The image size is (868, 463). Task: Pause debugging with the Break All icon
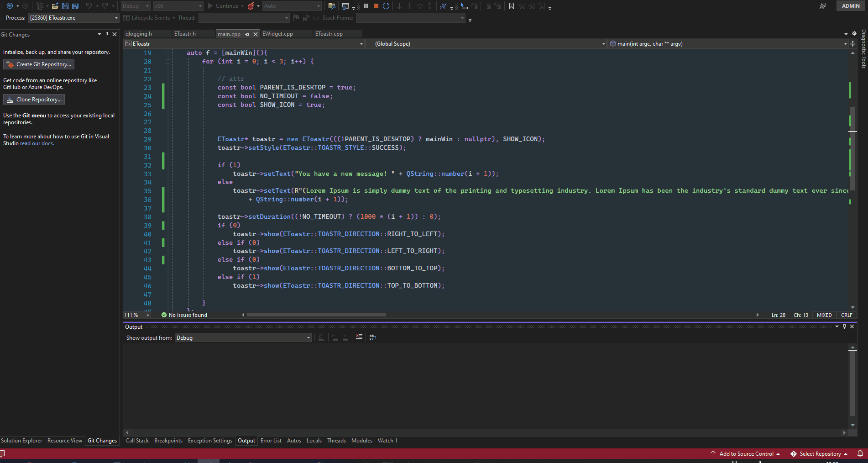366,6
